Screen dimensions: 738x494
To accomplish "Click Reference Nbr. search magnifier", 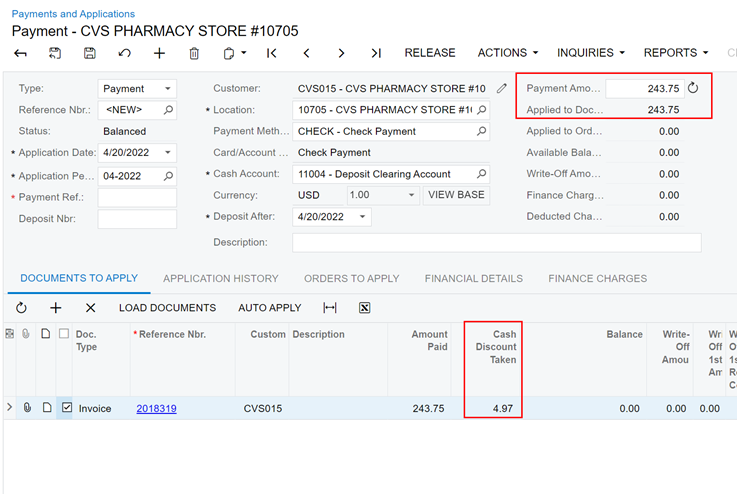I will 168,110.
